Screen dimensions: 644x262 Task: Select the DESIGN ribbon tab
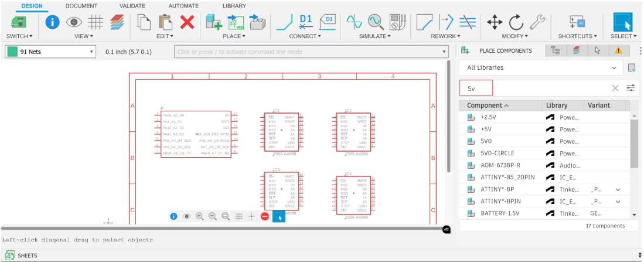pyautogui.click(x=32, y=6)
